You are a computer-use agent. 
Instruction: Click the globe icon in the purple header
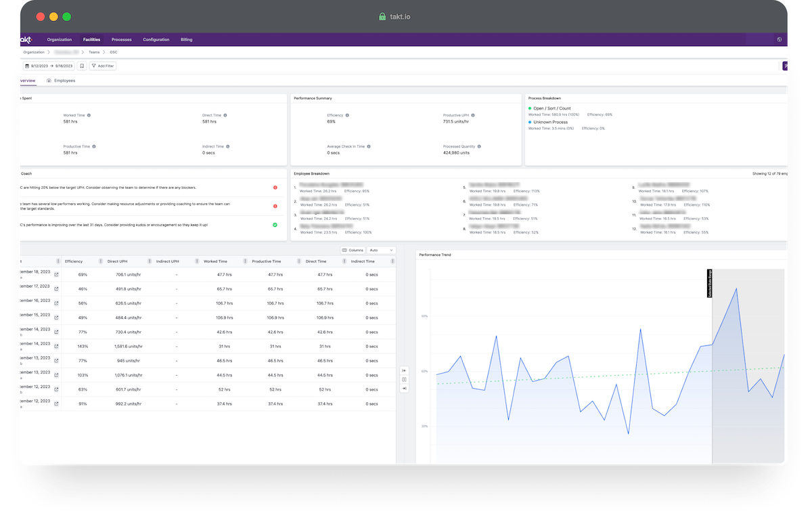780,39
